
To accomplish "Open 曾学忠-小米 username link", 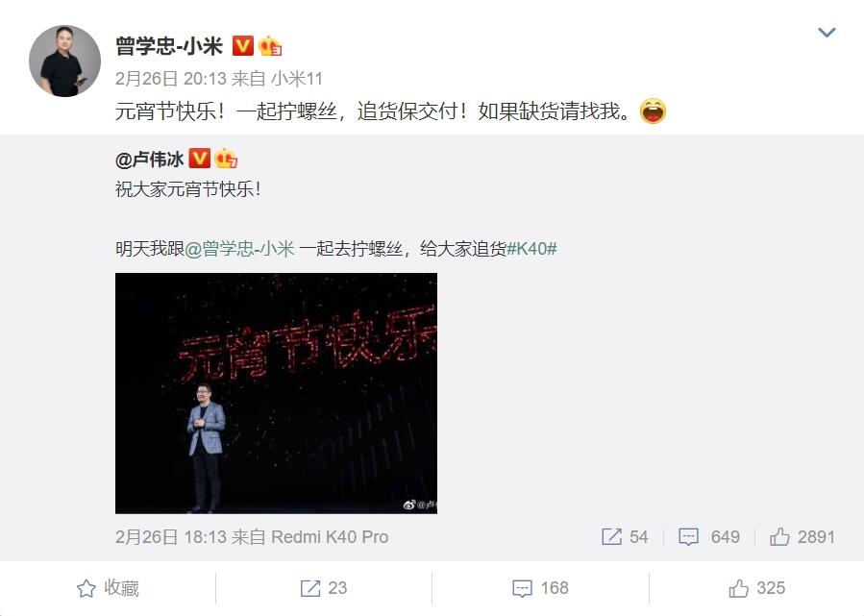I will (169, 46).
